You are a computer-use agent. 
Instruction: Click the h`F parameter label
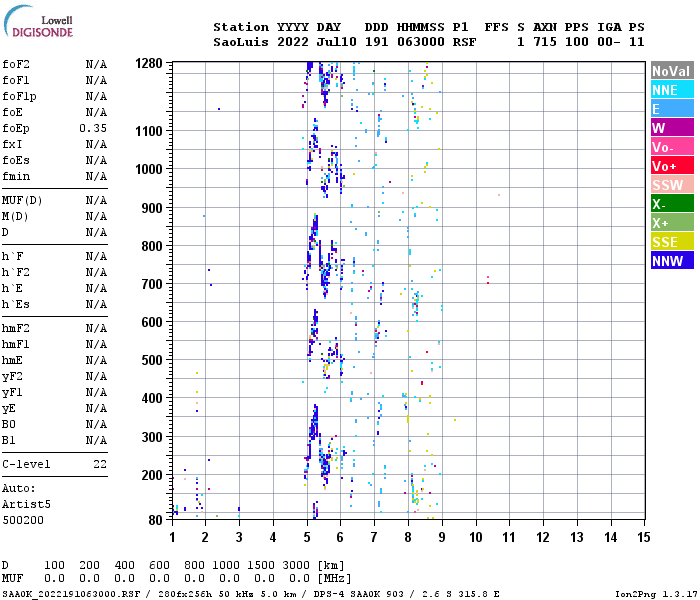point(12,256)
